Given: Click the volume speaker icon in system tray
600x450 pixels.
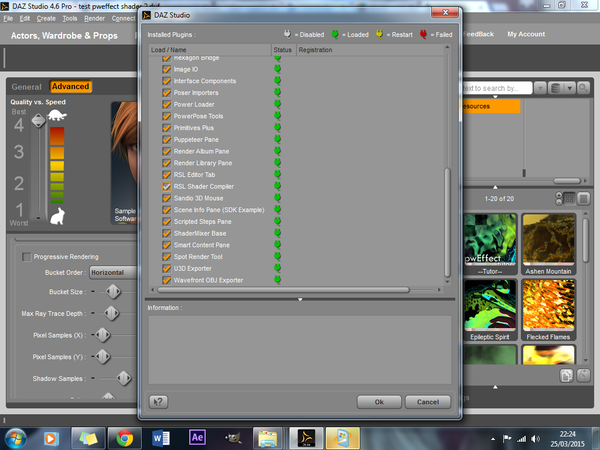Looking at the screenshot, I should click(536, 439).
